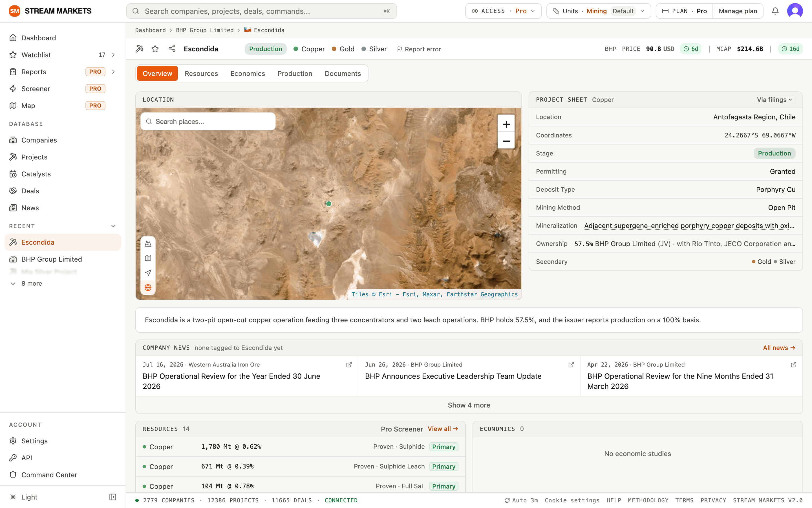Zoom out on the location map
Image resolution: width=812 pixels, height=508 pixels.
[506, 141]
